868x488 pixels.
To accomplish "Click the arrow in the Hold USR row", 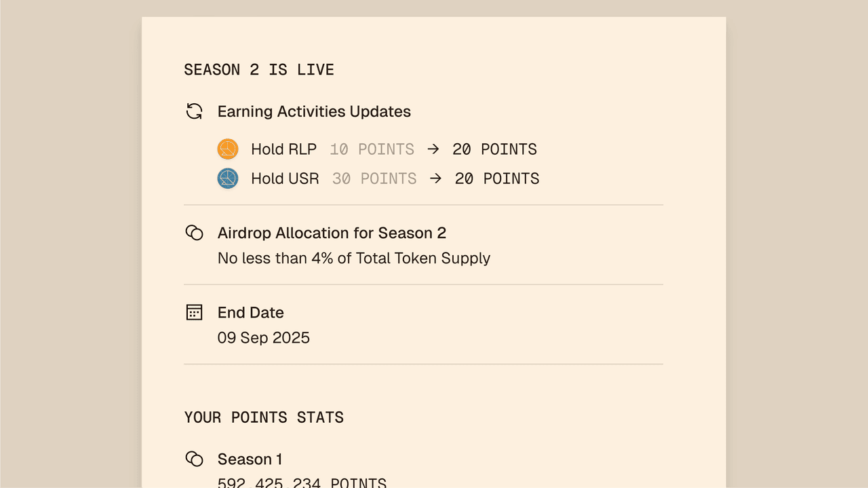I will point(436,179).
